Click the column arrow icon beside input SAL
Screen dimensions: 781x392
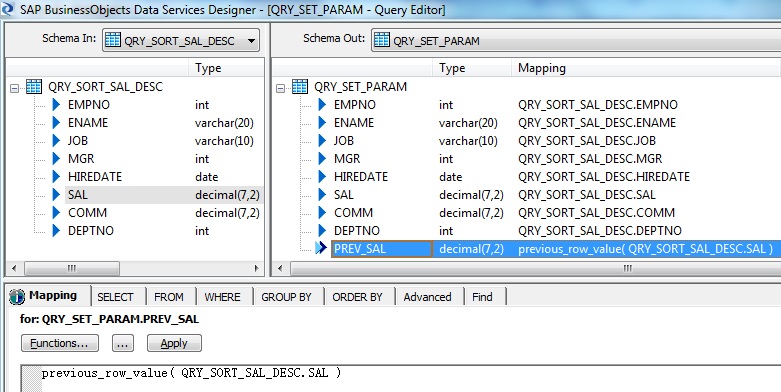56,194
